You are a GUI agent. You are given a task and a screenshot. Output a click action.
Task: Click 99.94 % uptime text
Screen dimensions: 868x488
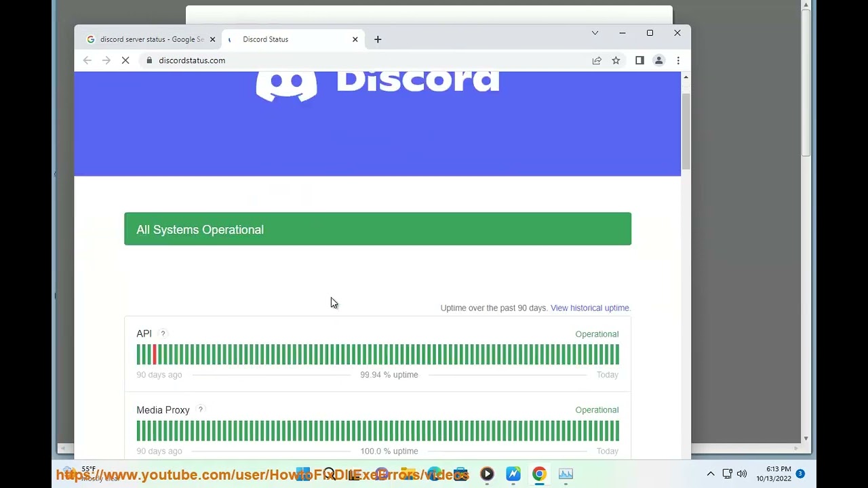tap(389, 375)
